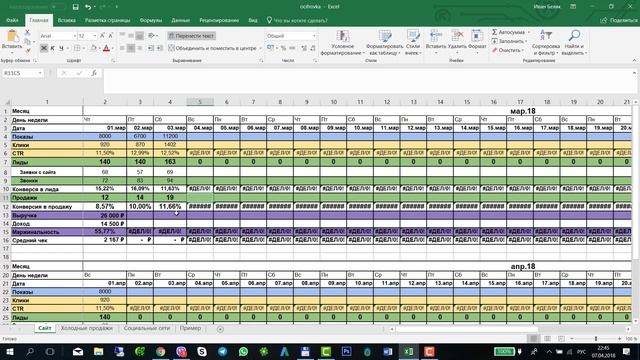
Task: Open the font size 12 dropdown
Action: (94, 36)
